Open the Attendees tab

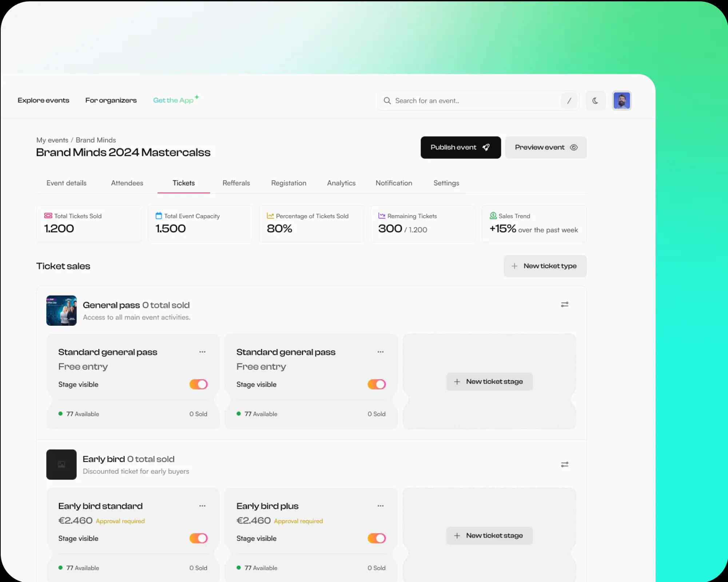tap(127, 183)
